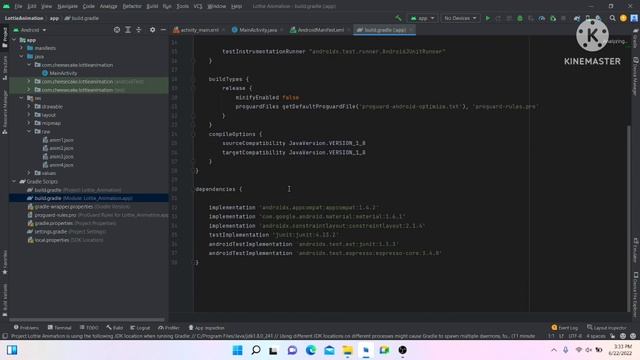
Task: Open the Project tool window stripe button
Action: 4,38
